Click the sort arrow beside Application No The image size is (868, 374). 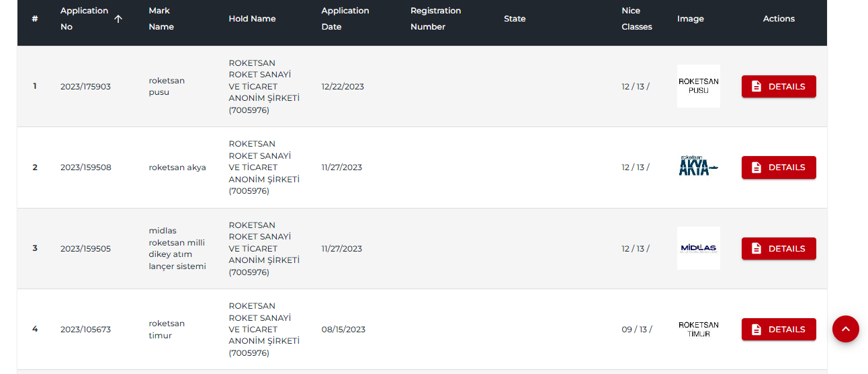tap(118, 19)
